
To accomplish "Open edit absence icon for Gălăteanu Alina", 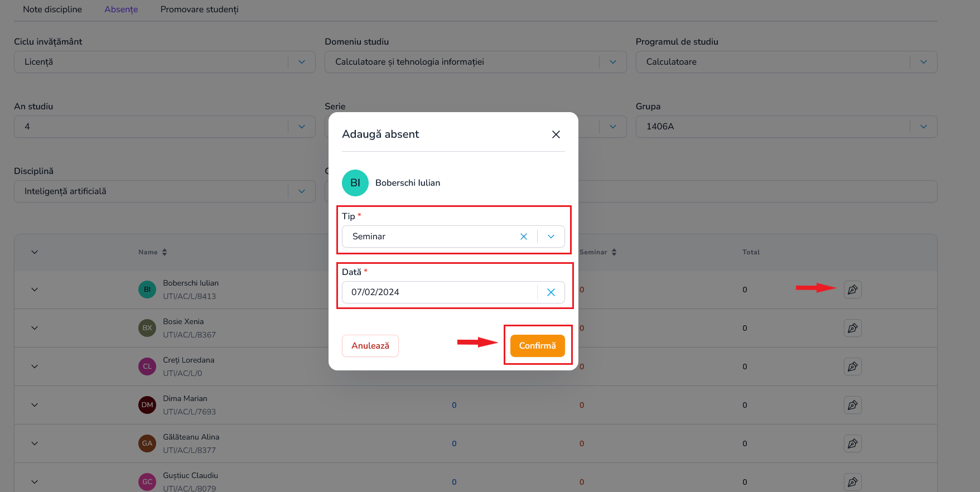I will tap(852, 443).
